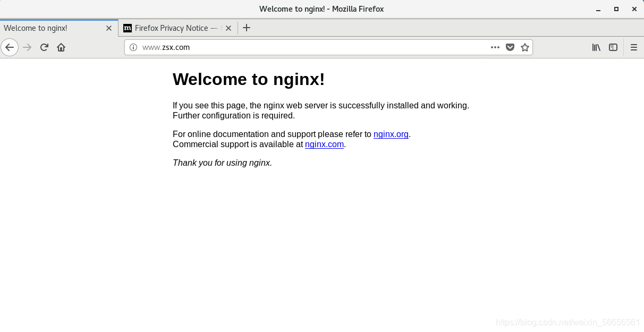Switch to the Welcome to nginx! tab
The width and height of the screenshot is (644, 332).
[x=59, y=28]
